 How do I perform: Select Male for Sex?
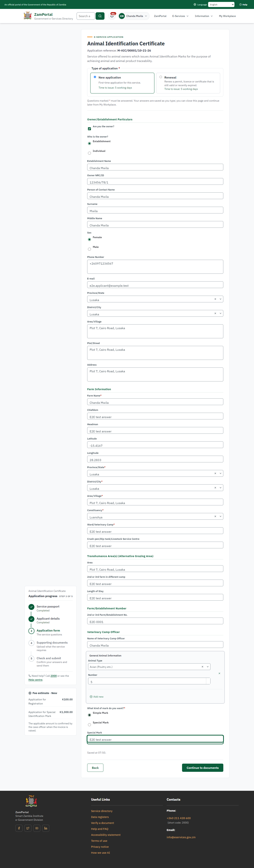[x=89, y=249]
